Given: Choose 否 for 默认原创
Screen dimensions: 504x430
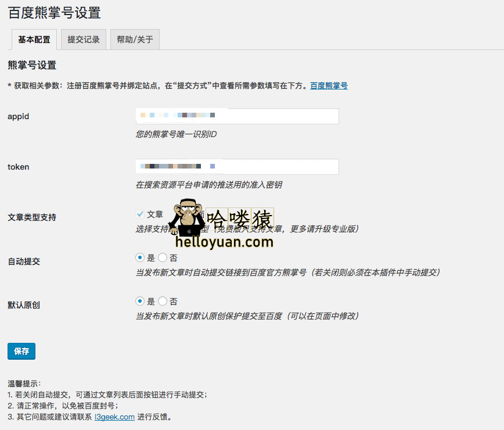Looking at the screenshot, I should pyautogui.click(x=163, y=302).
